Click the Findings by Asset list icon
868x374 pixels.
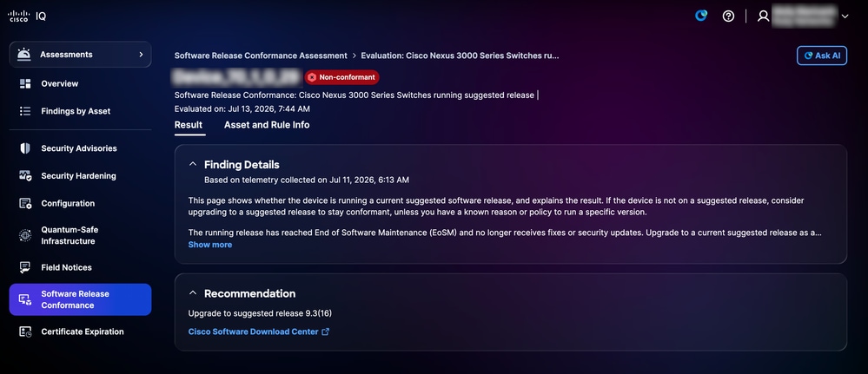(25, 111)
